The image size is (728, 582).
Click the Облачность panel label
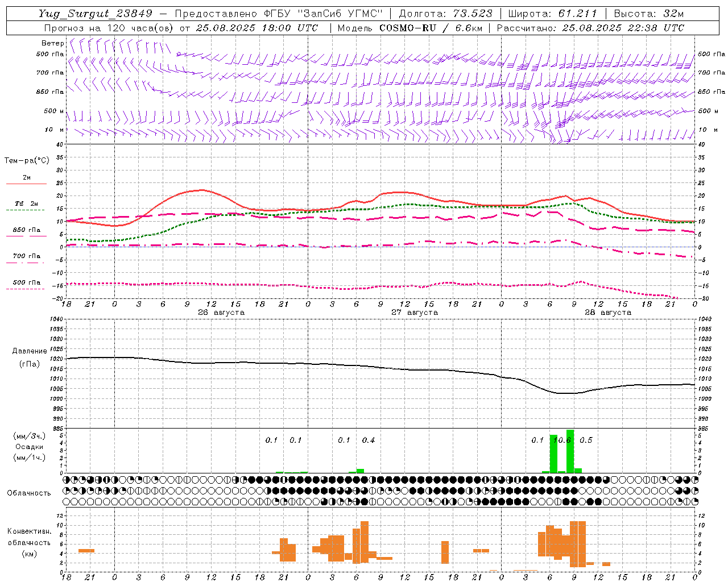(x=29, y=493)
